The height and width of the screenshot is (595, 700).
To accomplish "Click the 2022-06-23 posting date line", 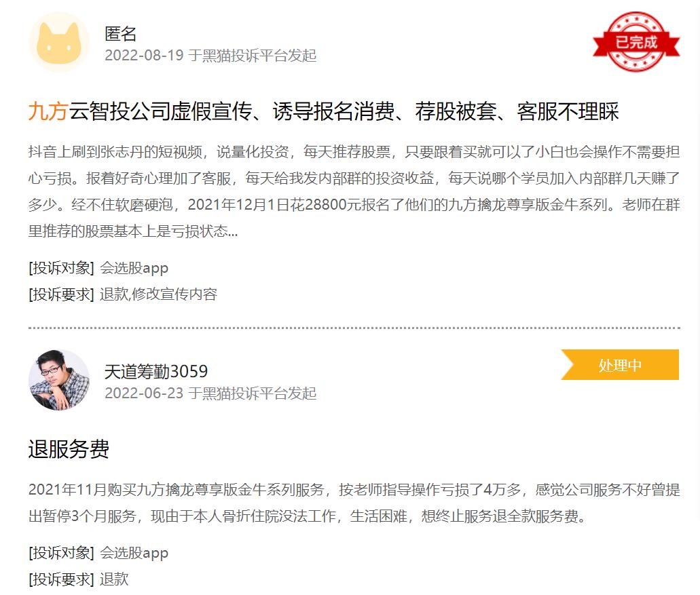I will 210,393.
